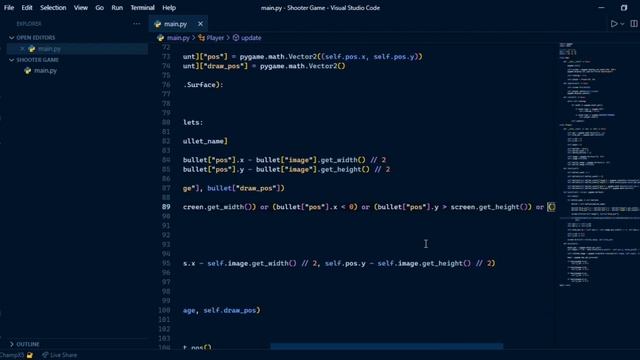Click 'age, self.draw_pos)' on line 100
Screen dimensions: 640x360
coord(222,311)
